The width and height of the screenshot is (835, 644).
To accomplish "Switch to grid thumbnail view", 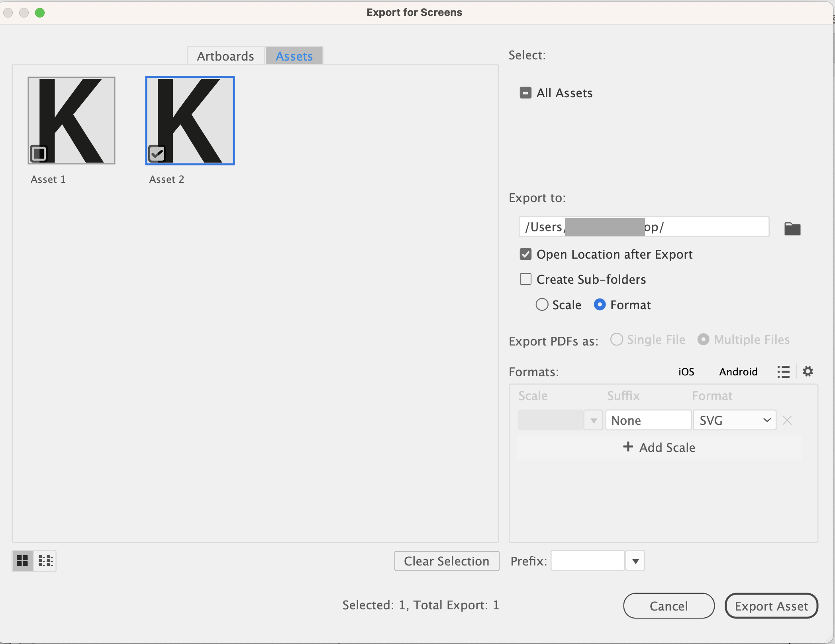I will 22,561.
